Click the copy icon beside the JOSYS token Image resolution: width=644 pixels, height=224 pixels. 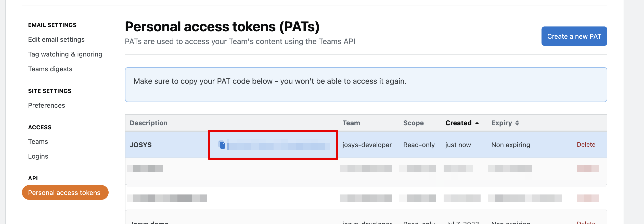coord(222,145)
